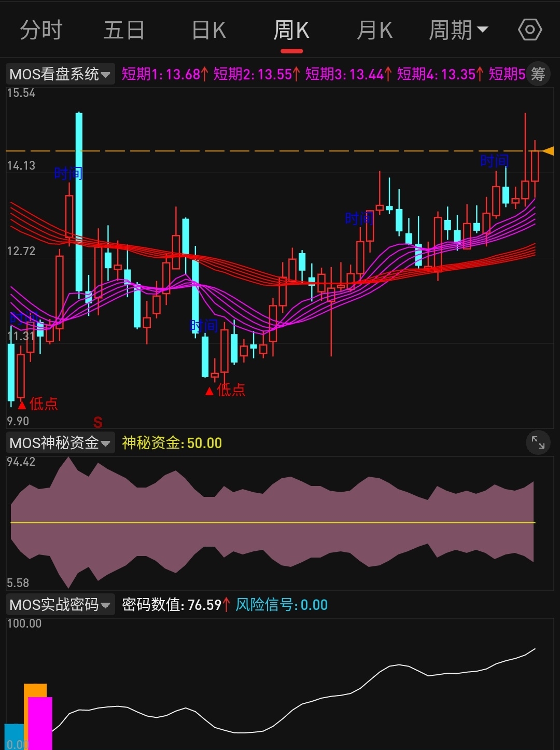Image resolution: width=560 pixels, height=750 pixels.
Task: Click the 短期1: 13.68 value
Action: point(165,74)
